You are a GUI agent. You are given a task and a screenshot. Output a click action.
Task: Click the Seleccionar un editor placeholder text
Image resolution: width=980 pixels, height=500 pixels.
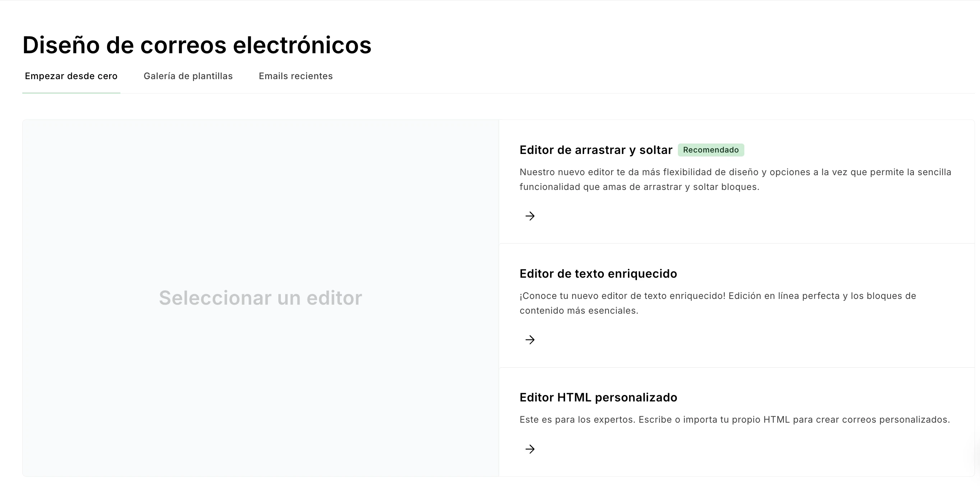coord(260,298)
